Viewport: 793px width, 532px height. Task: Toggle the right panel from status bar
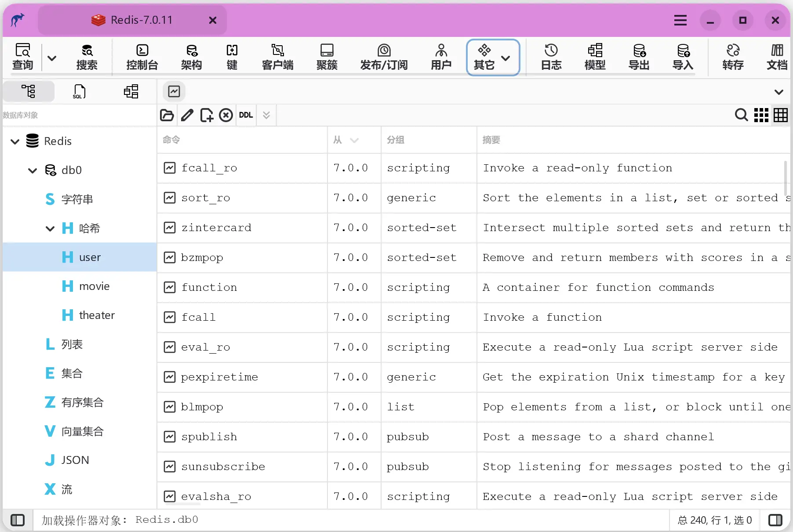pos(775,520)
